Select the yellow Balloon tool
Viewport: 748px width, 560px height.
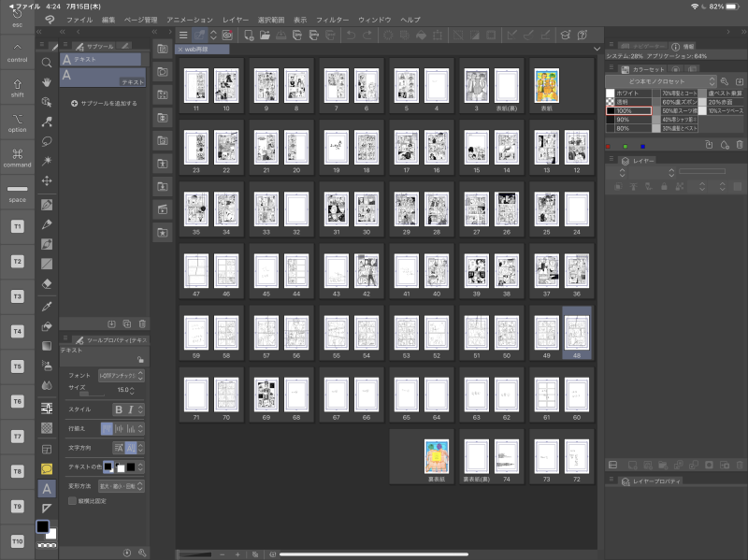click(x=46, y=469)
